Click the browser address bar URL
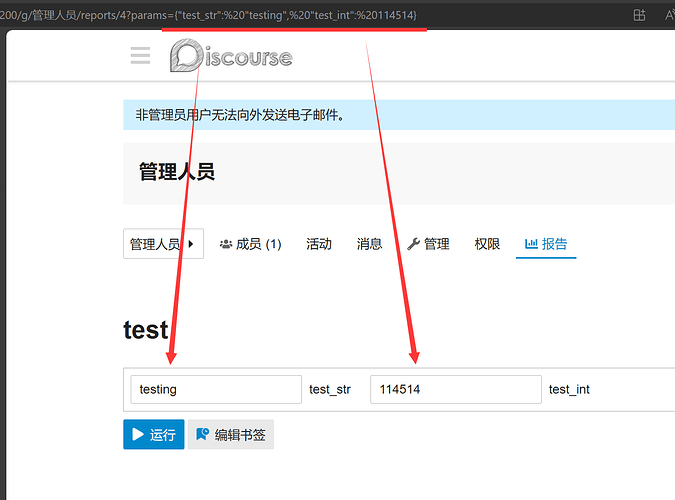 [208, 16]
